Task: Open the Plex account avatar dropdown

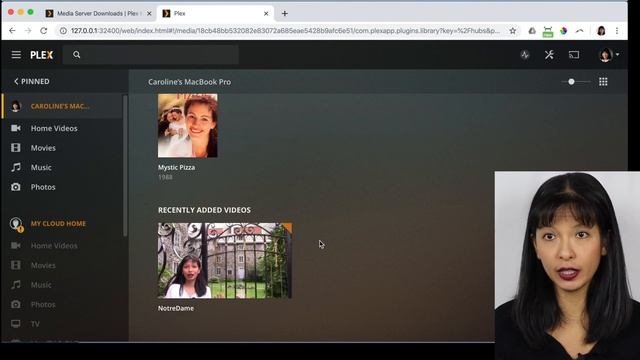Action: coord(608,55)
